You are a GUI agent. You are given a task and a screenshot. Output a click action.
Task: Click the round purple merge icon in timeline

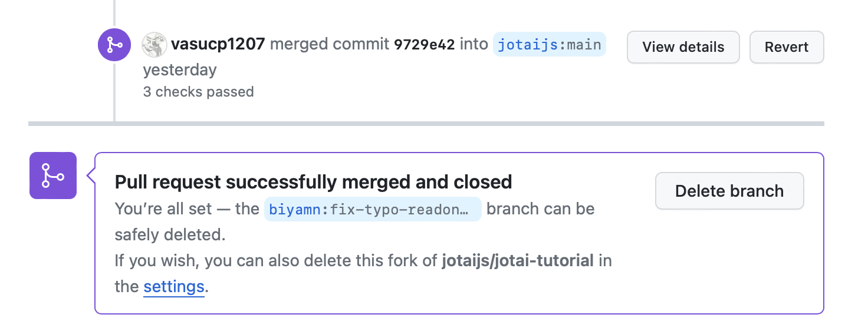[x=114, y=45]
